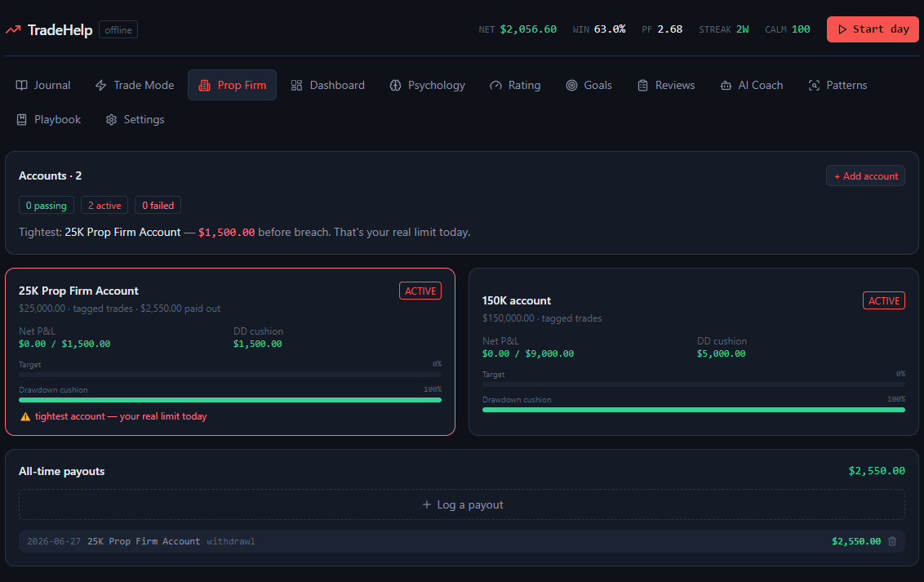Image resolution: width=924 pixels, height=582 pixels.
Task: Click the Prop Firm building icon
Action: click(205, 86)
